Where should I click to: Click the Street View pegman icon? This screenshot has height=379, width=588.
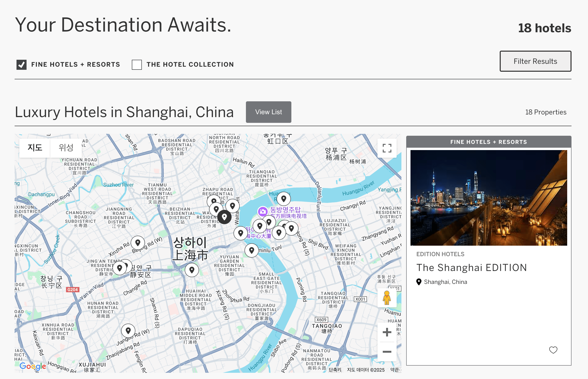(387, 298)
